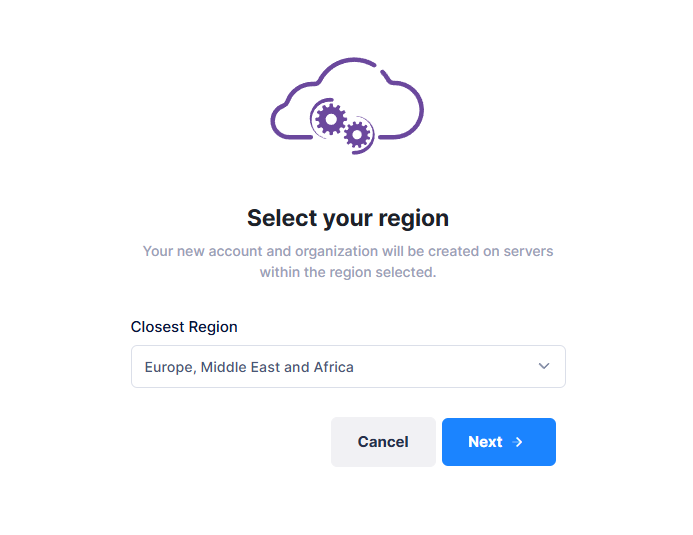
Task: Click the "within the region selected." text line
Action: [x=348, y=272]
